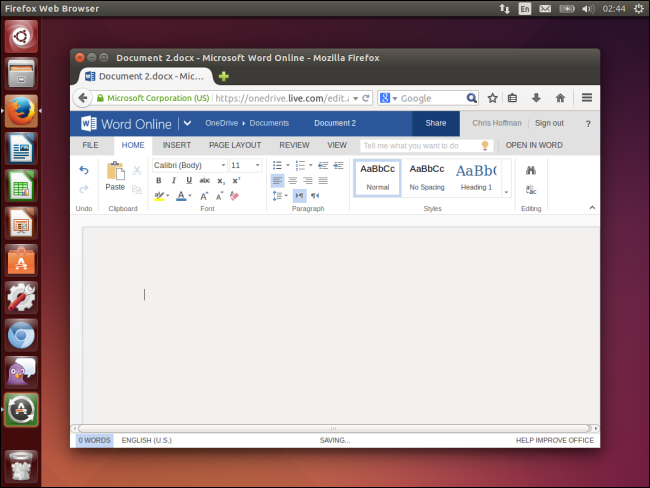Toggle Italic formatting
Image resolution: width=650 pixels, height=488 pixels.
(174, 180)
